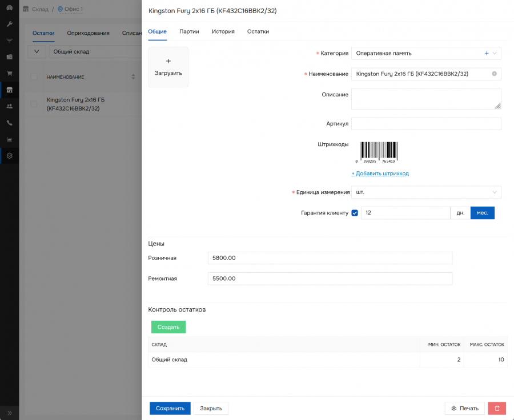Click the Сохранить button
Viewport: 514px width, 420px height.
tap(170, 408)
